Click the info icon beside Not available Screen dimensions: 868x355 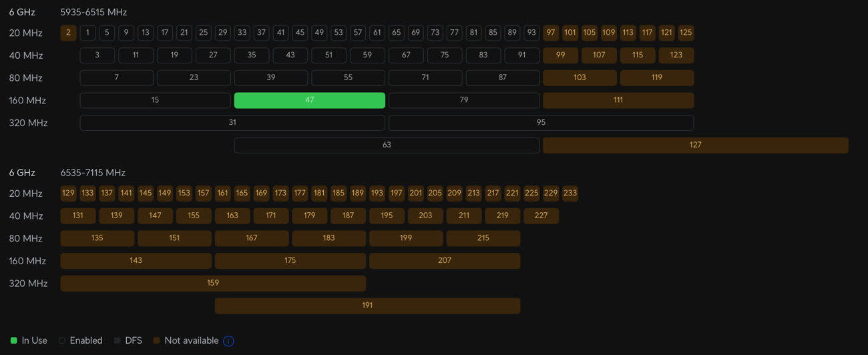click(228, 341)
